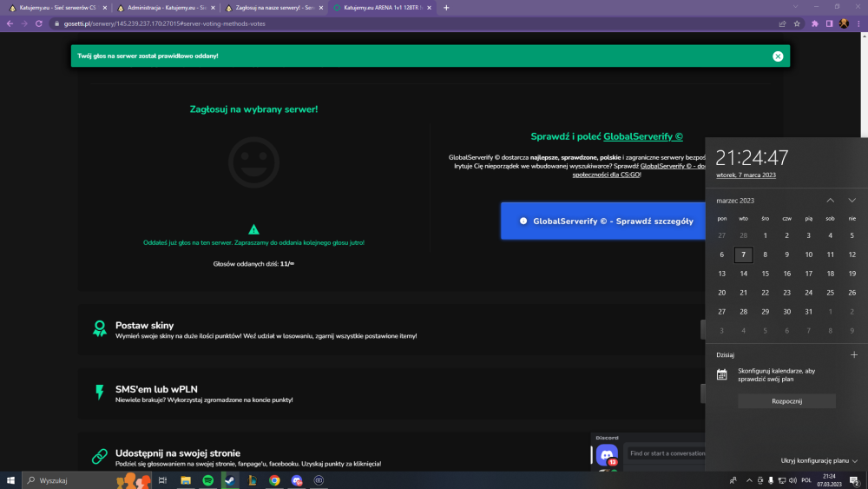Expand month picker via marzec 2023
The image size is (868, 489).
coord(735,201)
